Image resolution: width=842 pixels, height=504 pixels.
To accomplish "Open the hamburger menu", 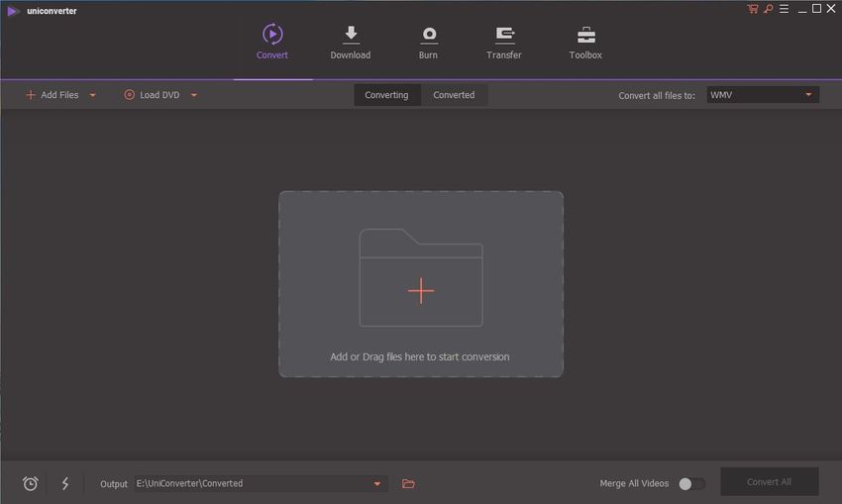I will coord(783,9).
